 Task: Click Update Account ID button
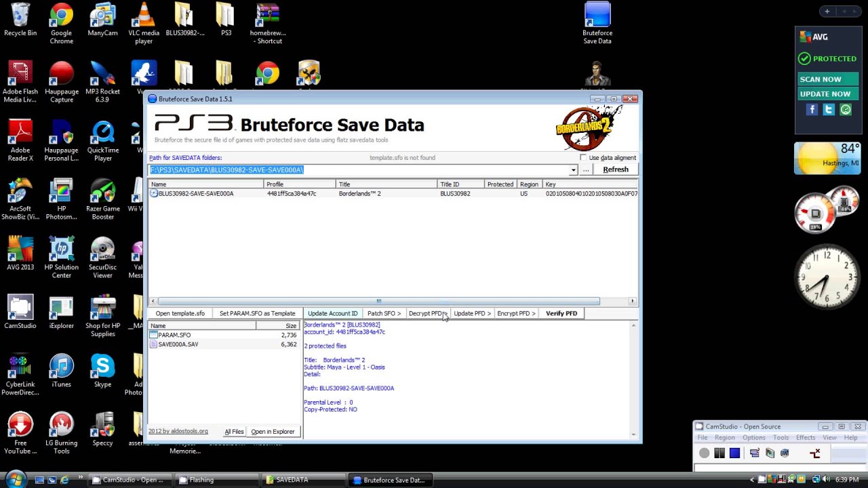click(x=332, y=313)
